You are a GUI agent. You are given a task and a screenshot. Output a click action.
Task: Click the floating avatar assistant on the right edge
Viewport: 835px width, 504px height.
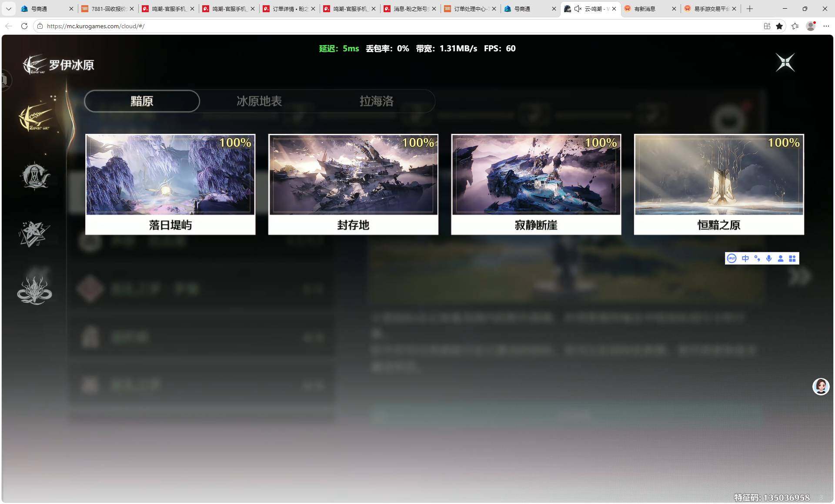tap(821, 387)
